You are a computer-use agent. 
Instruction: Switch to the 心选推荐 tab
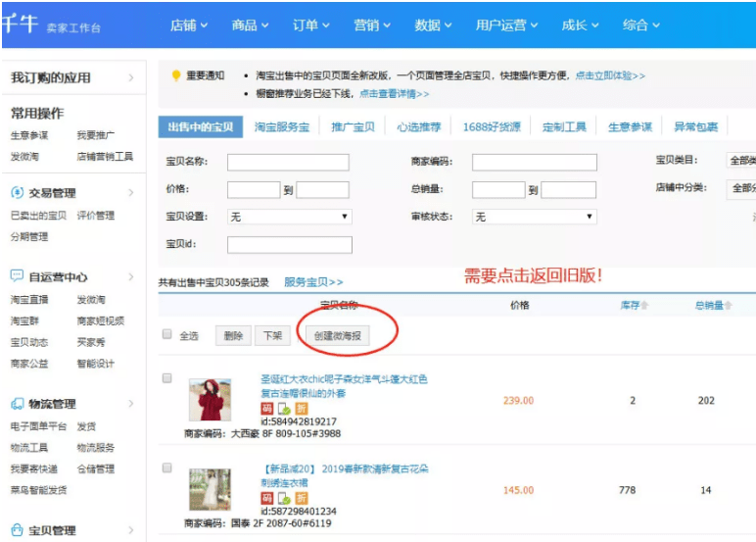[418, 127]
